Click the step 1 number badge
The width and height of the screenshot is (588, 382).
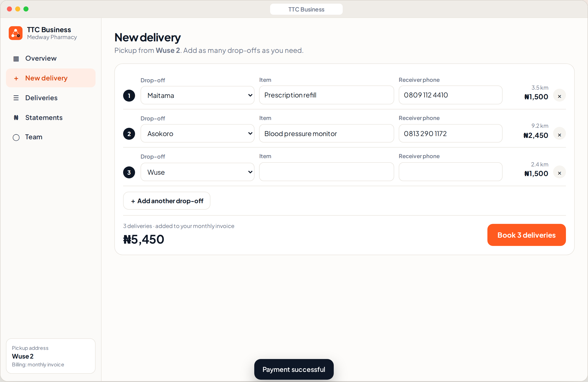129,96
